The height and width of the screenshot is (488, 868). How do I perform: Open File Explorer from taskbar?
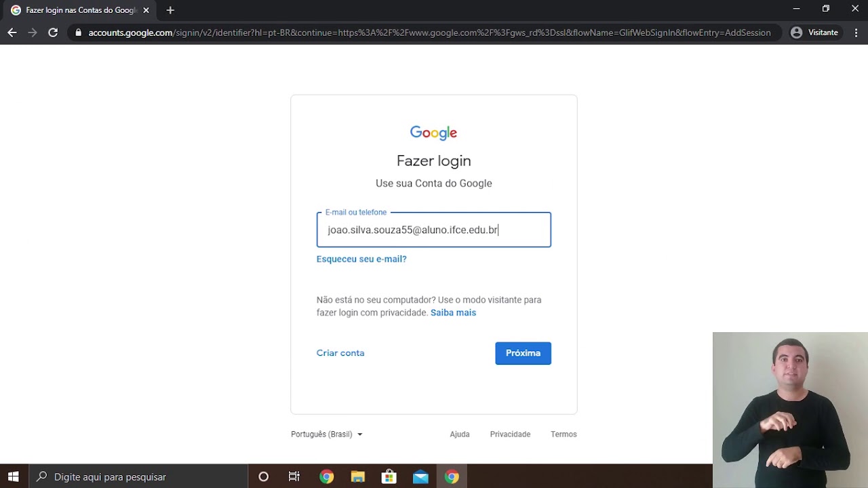[358, 476]
